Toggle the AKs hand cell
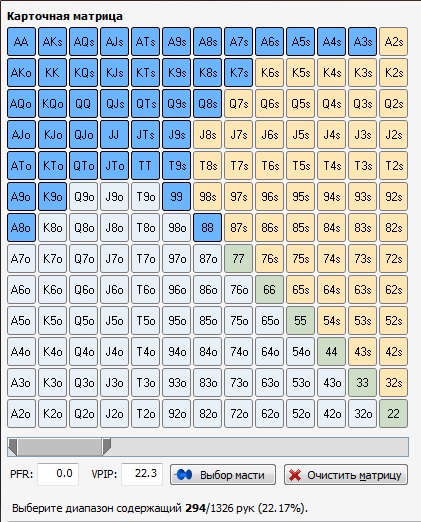Screen dimensions: 421x522 [x=52, y=42]
